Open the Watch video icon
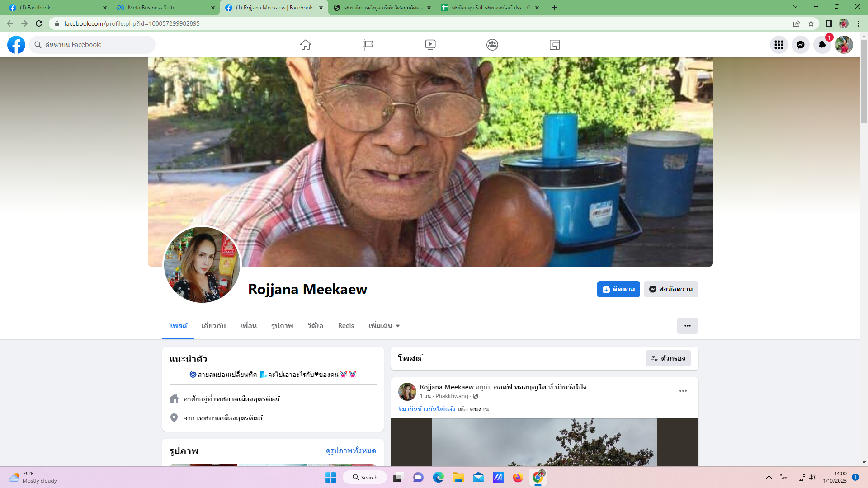 pyautogui.click(x=430, y=45)
